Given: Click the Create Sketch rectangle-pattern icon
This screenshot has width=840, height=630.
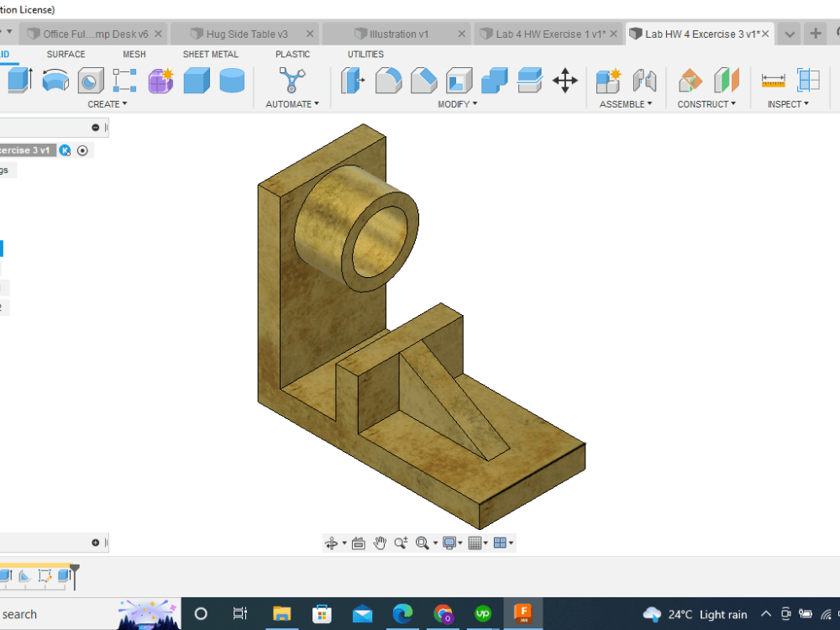Looking at the screenshot, I should point(125,81).
